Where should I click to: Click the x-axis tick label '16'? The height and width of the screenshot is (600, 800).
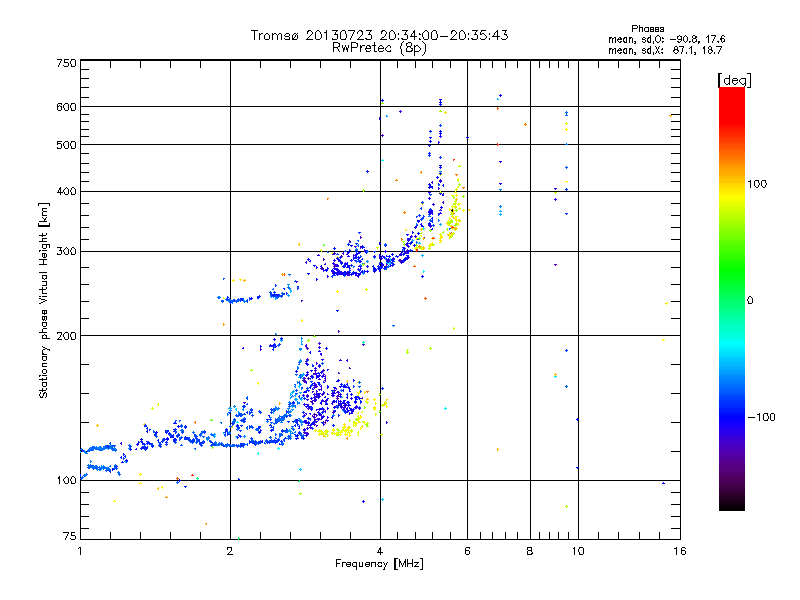(x=680, y=551)
